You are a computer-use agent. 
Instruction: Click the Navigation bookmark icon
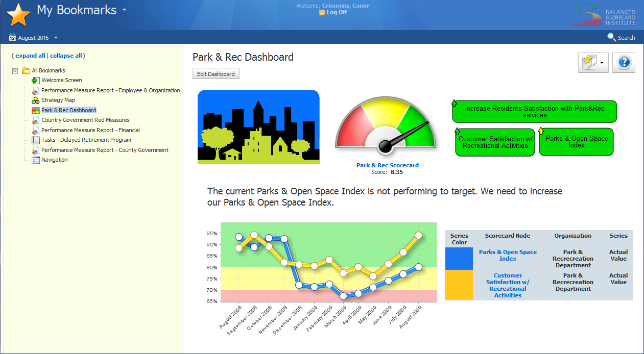pos(35,160)
